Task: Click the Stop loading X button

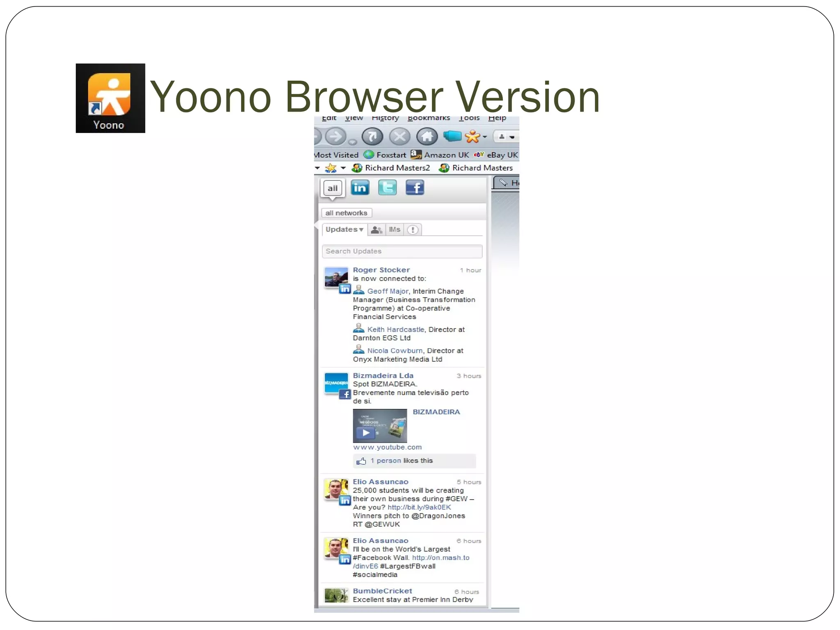Action: [399, 137]
